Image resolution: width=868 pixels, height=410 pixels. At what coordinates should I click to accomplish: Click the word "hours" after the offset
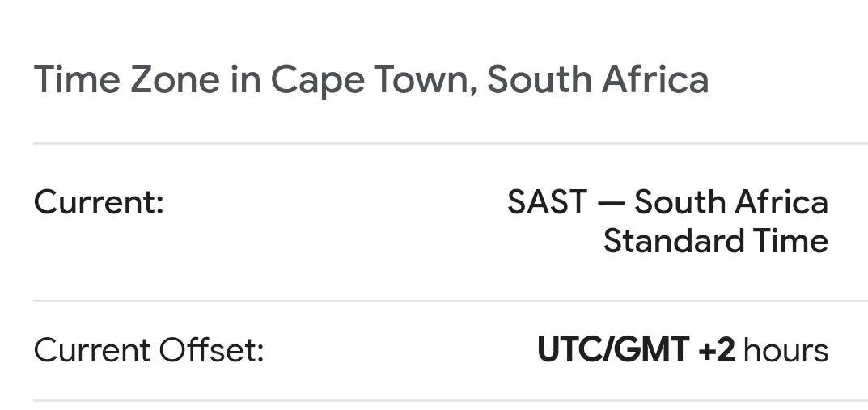[x=785, y=351]
